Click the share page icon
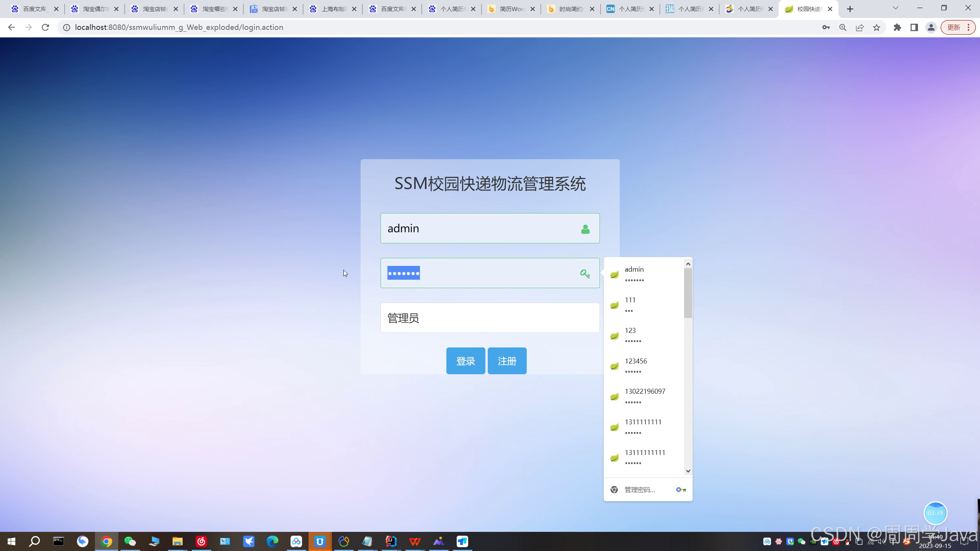This screenshot has width=980, height=551. (859, 27)
